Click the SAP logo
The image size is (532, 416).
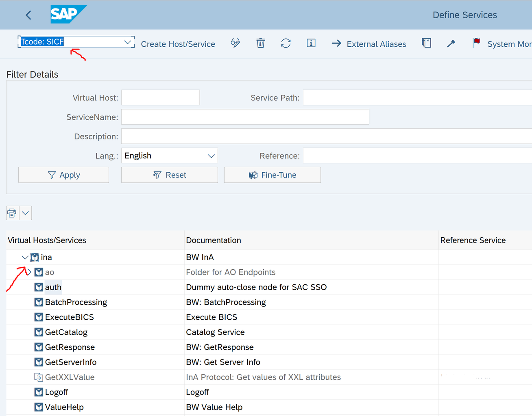point(68,14)
